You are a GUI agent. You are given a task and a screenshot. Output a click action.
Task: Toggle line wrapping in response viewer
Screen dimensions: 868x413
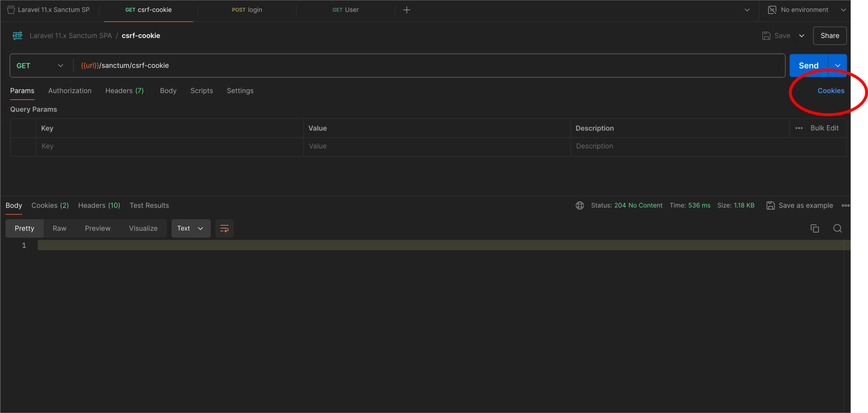(x=224, y=228)
